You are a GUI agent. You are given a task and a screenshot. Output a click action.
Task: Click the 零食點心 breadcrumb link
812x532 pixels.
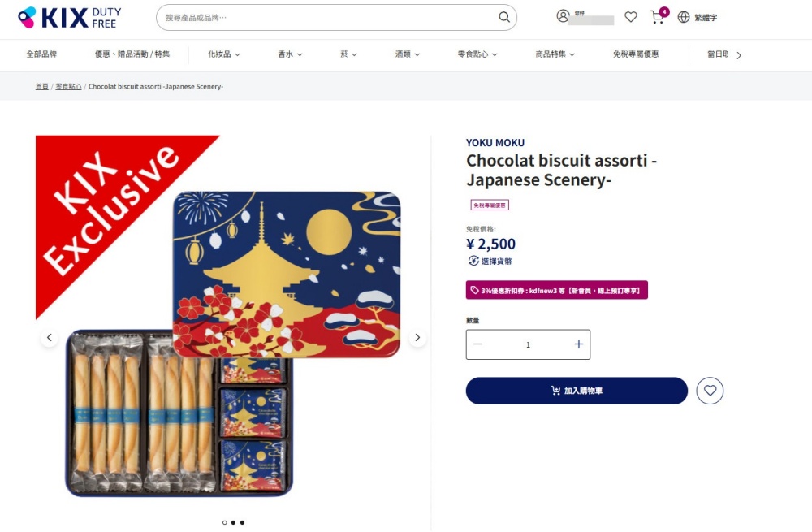click(x=68, y=86)
